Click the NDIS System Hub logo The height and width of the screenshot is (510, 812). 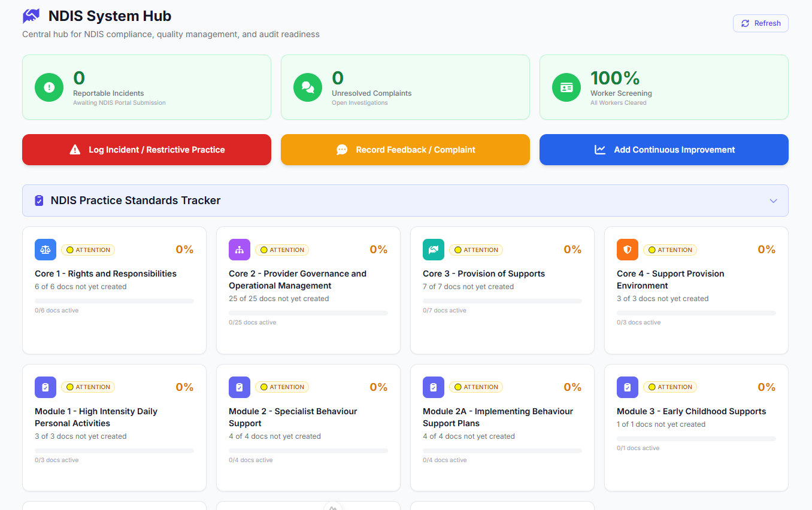pyautogui.click(x=31, y=16)
